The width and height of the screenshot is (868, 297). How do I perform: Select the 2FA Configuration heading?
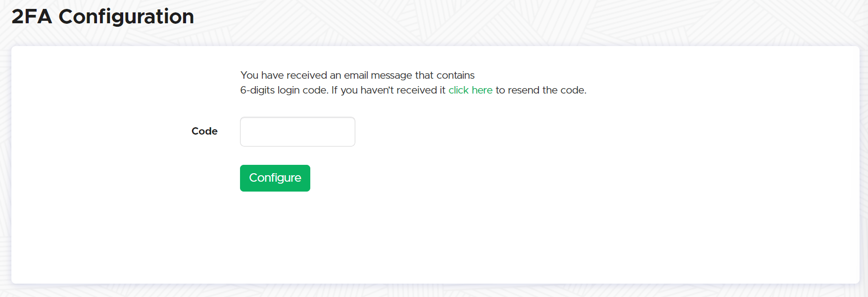103,17
